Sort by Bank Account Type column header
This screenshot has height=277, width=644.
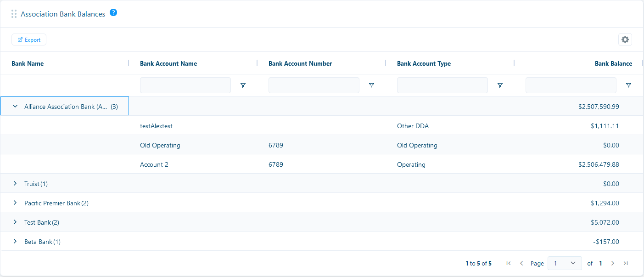coord(424,63)
